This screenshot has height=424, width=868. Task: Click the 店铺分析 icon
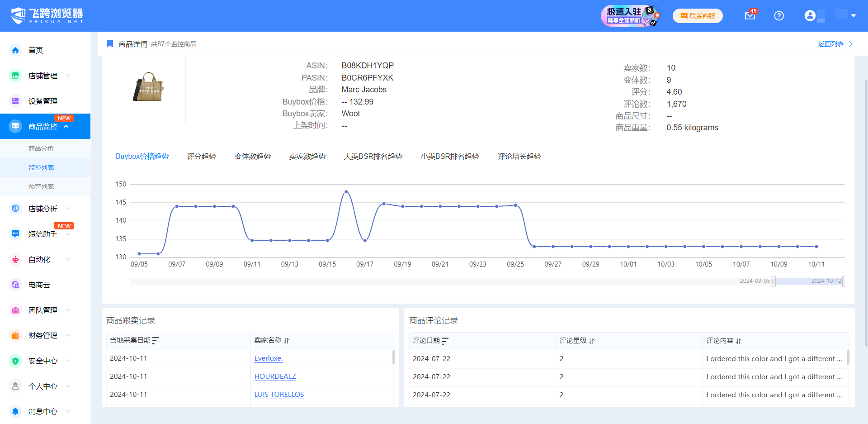15,209
